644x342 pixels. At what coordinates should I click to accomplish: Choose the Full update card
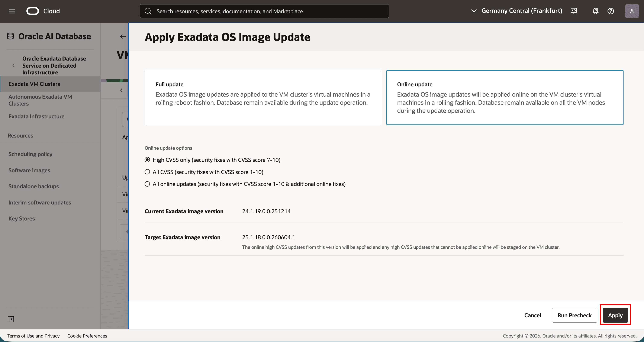[x=263, y=97]
